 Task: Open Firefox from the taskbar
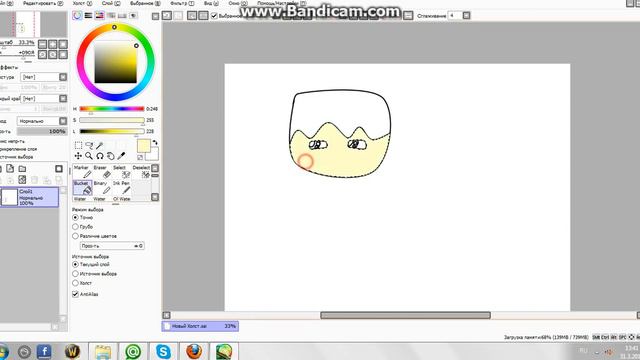(194, 351)
